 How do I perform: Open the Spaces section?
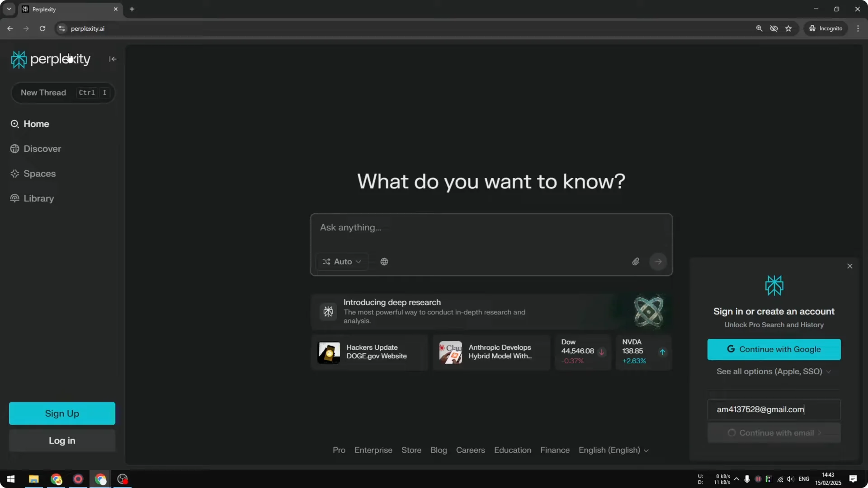(x=40, y=174)
